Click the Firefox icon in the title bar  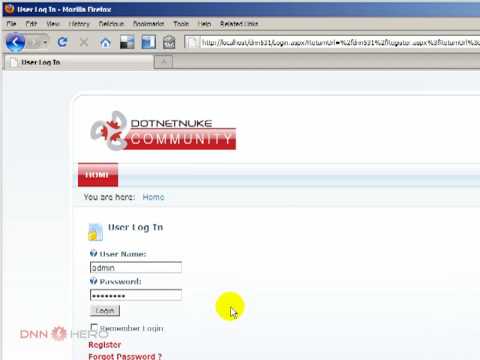pyautogui.click(x=10, y=9)
